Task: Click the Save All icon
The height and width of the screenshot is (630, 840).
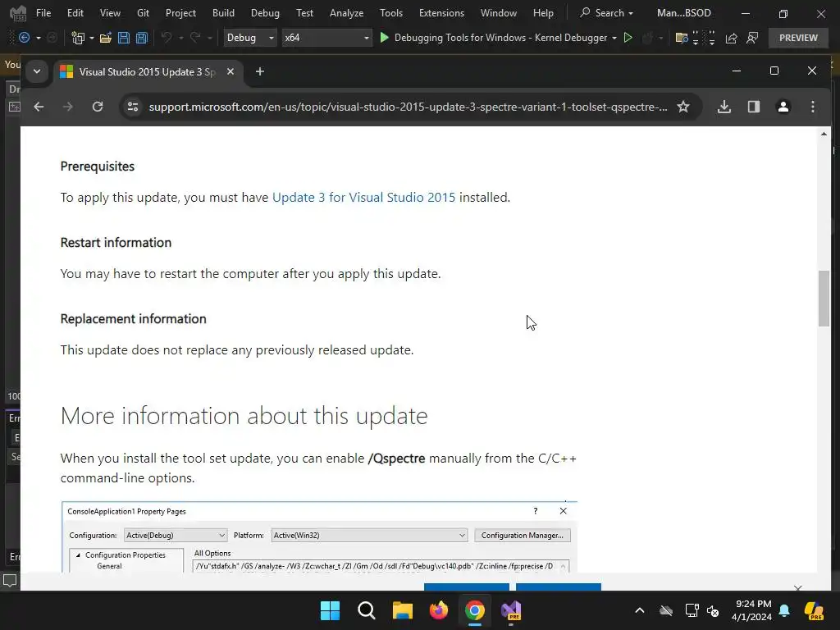Action: pyautogui.click(x=141, y=38)
